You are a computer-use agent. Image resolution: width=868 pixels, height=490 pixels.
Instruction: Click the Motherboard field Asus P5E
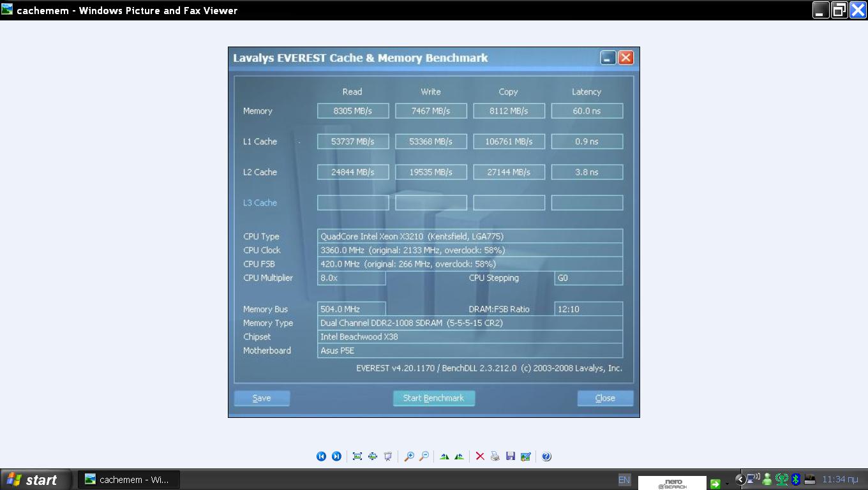pyautogui.click(x=470, y=350)
